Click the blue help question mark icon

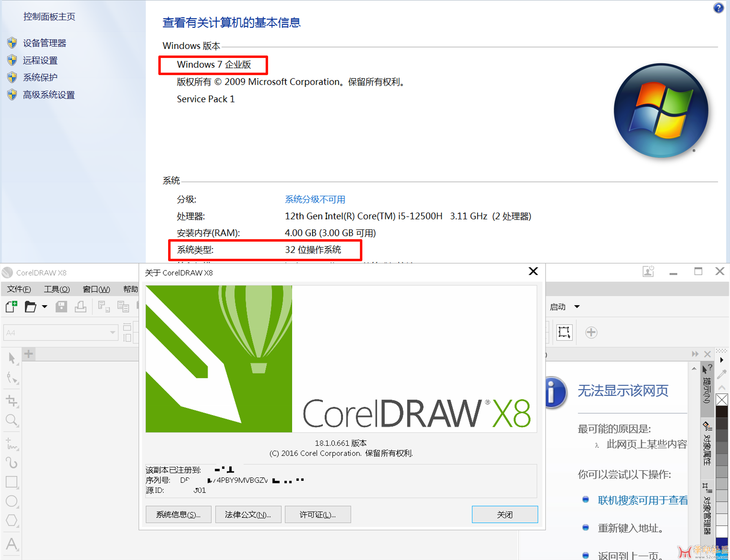click(x=718, y=8)
